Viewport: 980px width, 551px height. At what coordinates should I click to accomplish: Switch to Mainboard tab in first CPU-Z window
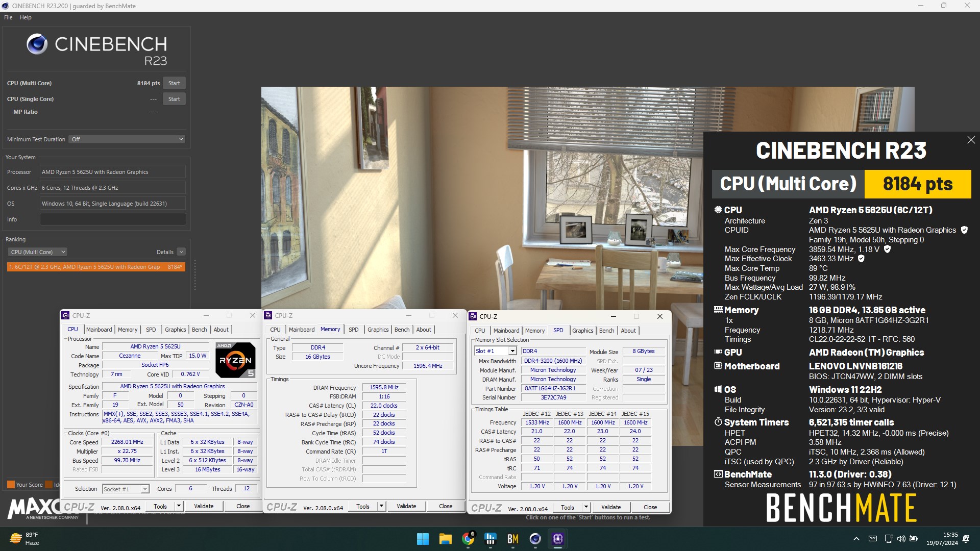pyautogui.click(x=99, y=330)
